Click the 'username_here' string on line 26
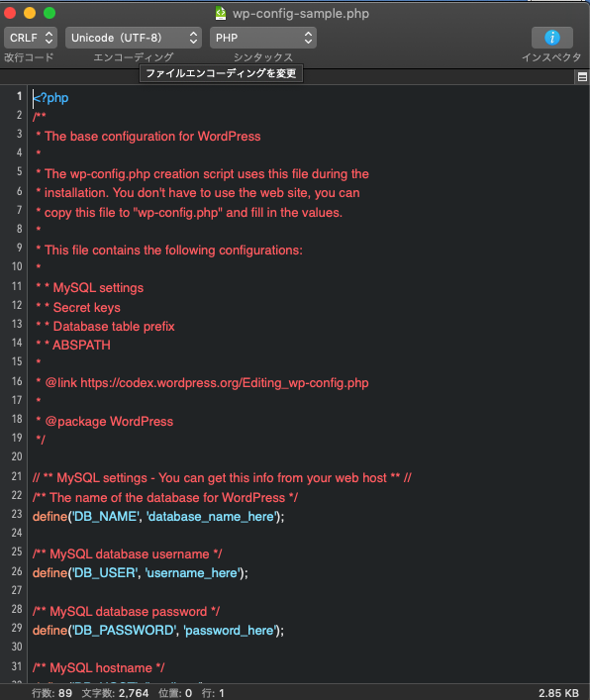 click(x=193, y=572)
